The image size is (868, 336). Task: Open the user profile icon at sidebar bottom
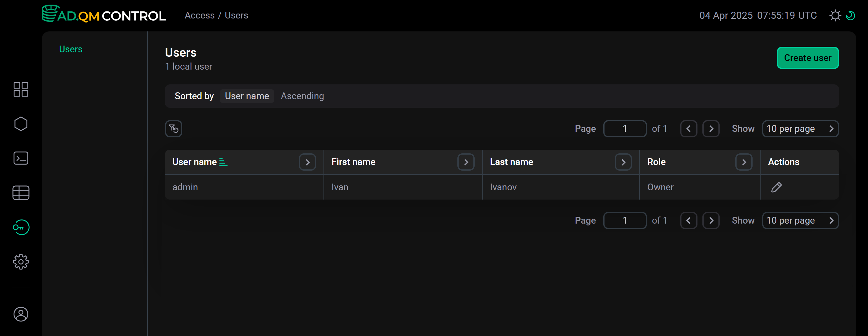21,314
